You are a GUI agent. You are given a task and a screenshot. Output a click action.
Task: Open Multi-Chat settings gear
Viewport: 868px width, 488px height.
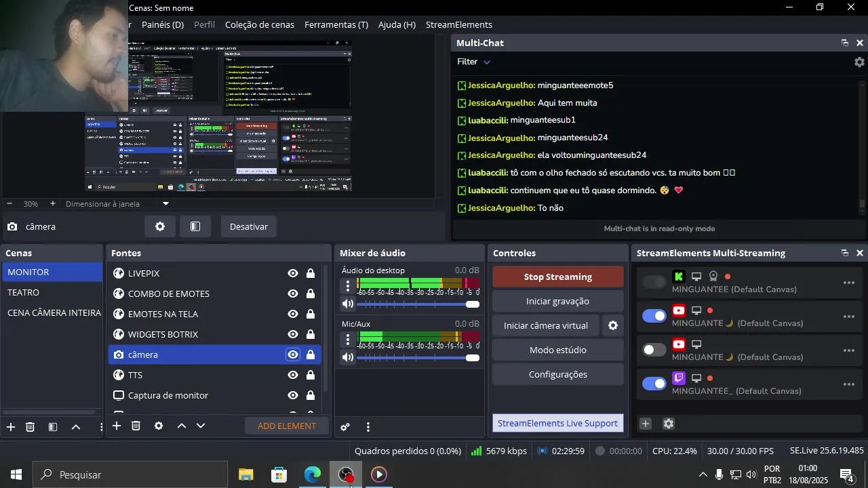(859, 62)
